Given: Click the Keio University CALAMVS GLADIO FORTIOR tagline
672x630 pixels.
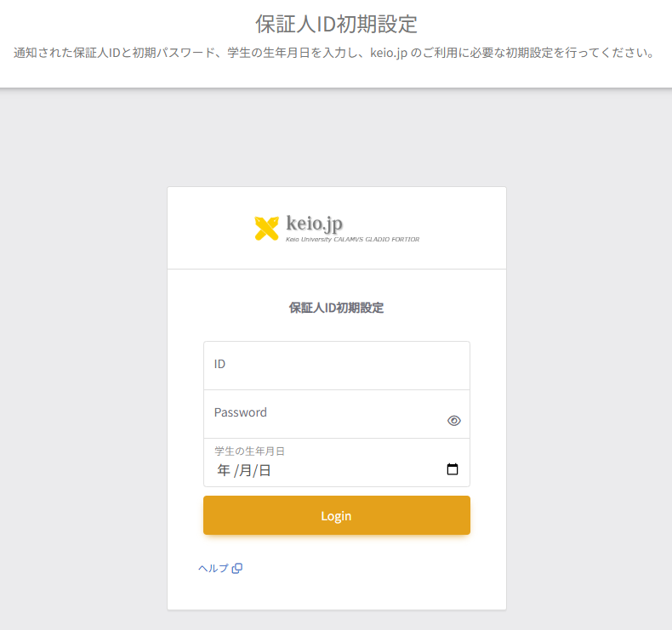Looking at the screenshot, I should pos(353,240).
